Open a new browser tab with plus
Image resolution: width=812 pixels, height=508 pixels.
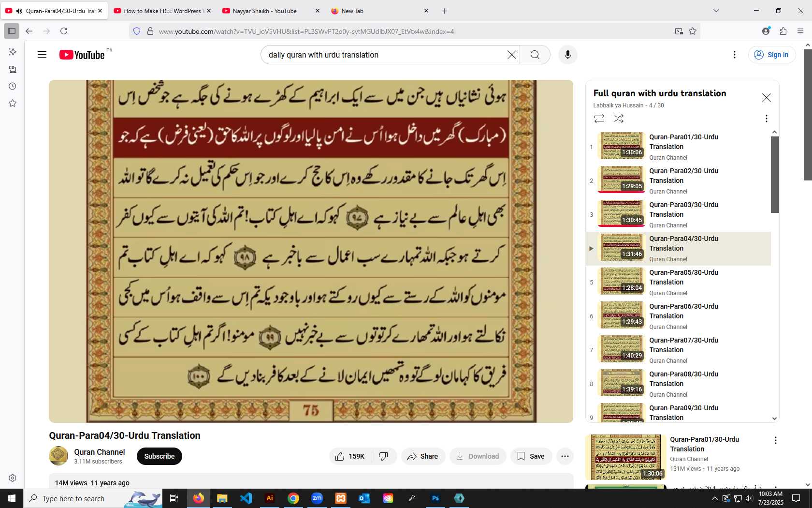point(445,11)
